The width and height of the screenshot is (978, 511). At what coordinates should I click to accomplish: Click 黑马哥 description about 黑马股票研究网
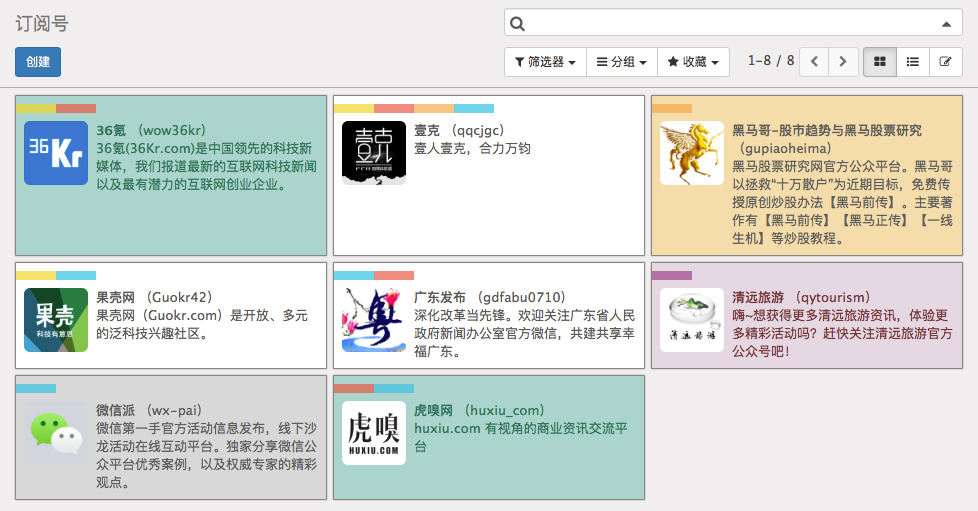coord(843,203)
